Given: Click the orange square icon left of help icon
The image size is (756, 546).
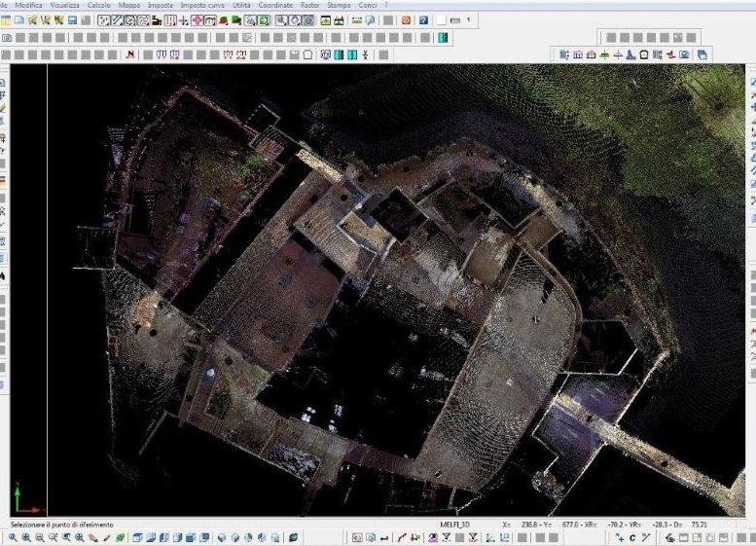Looking at the screenshot, I should pyautogui.click(x=407, y=20).
